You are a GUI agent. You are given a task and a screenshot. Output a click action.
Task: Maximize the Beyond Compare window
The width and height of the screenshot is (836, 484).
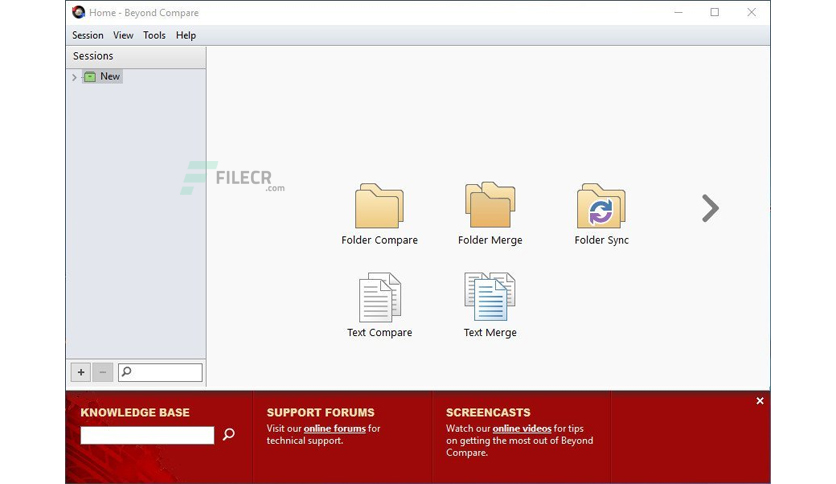714,12
